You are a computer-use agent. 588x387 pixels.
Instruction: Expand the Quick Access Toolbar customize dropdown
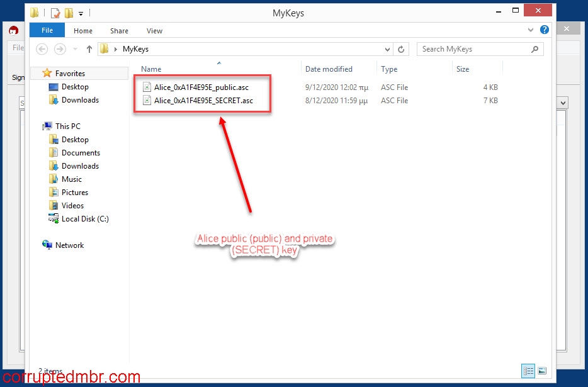(x=80, y=13)
